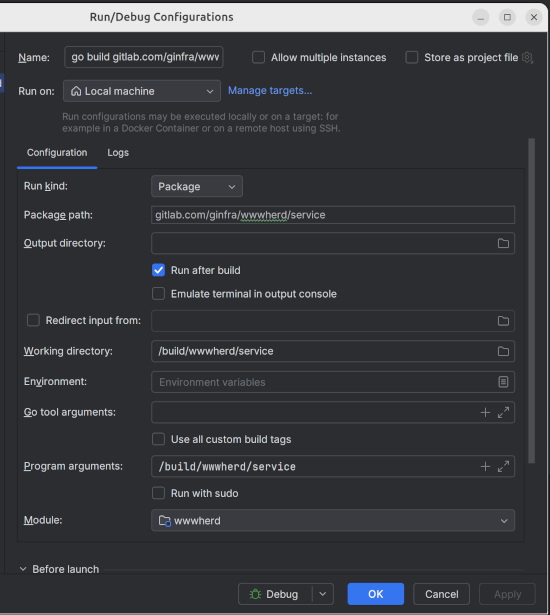This screenshot has width=550, height=615.
Task: Browse for Working directory folder
Action: [x=503, y=351]
